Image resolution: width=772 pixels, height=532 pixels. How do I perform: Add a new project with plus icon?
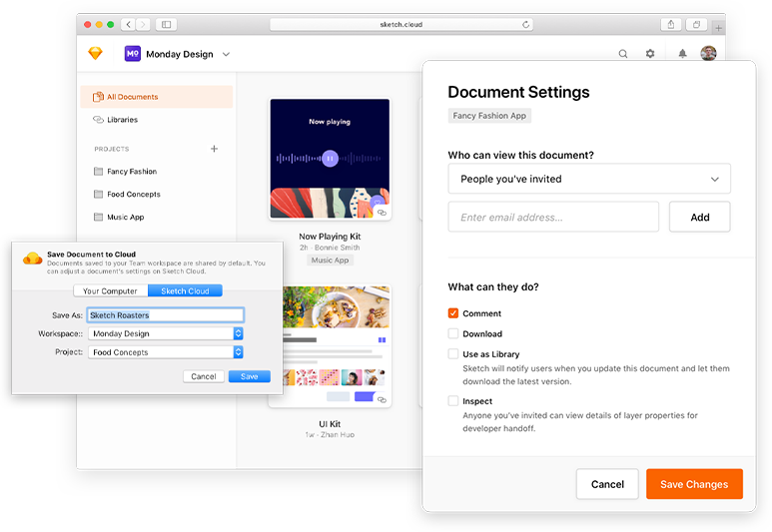pyautogui.click(x=214, y=149)
